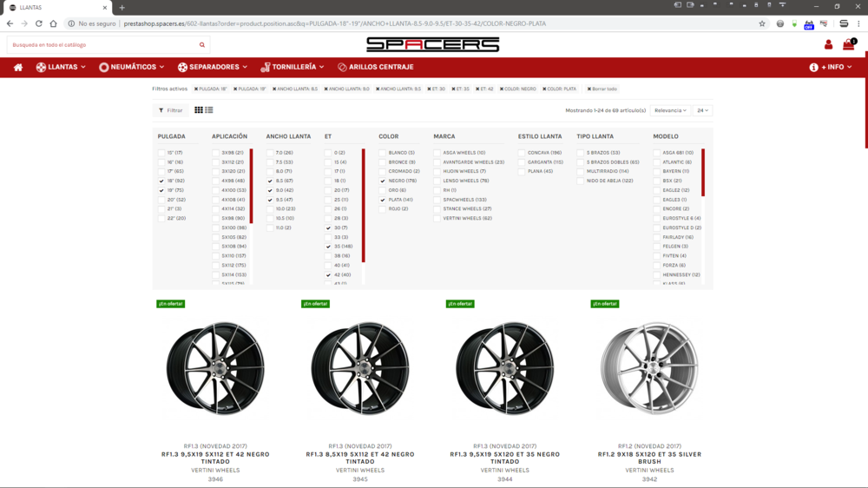Expand the NEUMÁTICOS menu
The height and width of the screenshot is (488, 868).
click(x=132, y=67)
